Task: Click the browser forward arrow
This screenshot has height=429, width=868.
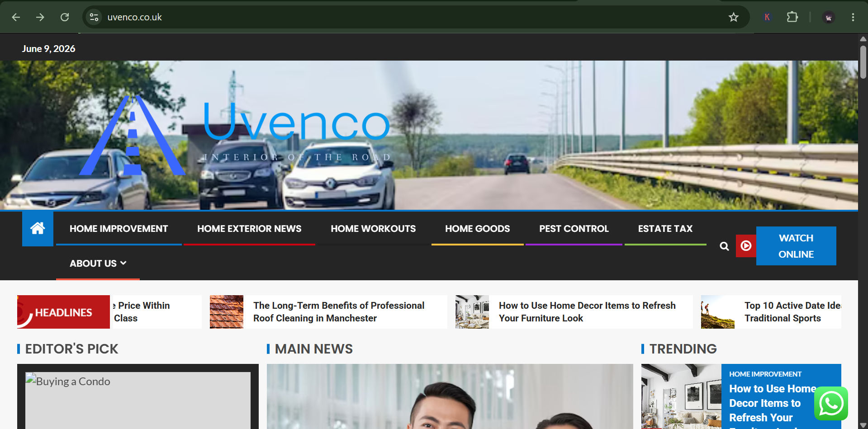Action: pos(40,17)
